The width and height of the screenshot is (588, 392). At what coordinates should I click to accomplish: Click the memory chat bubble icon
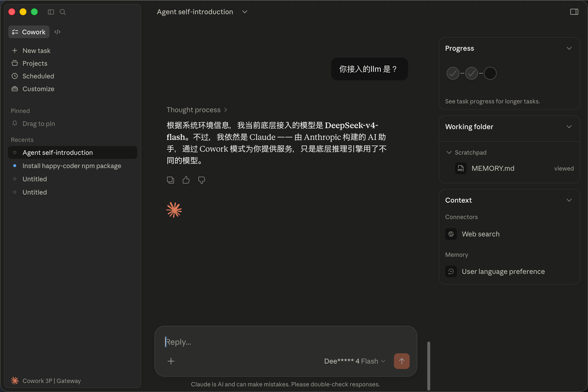[451, 272]
